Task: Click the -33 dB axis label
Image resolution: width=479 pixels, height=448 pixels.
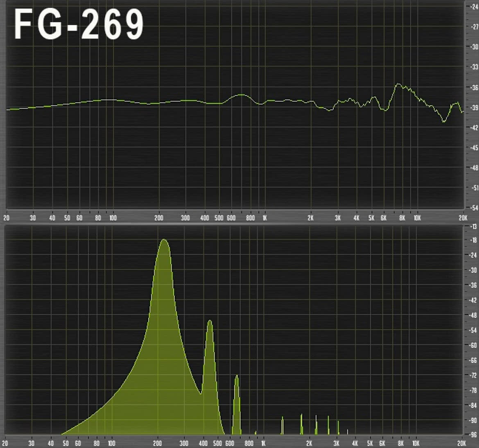Action: coord(474,67)
